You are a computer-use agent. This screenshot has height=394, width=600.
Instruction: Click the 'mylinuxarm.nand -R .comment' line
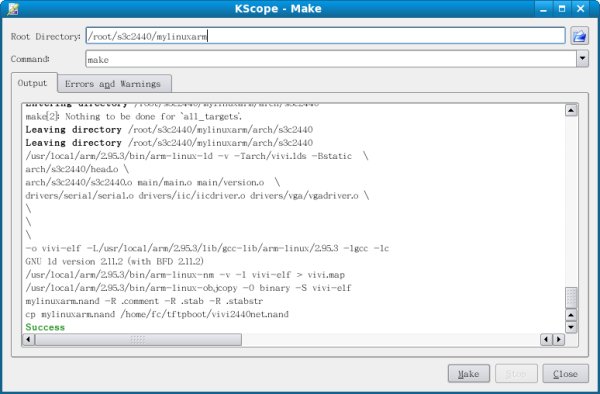(x=144, y=301)
